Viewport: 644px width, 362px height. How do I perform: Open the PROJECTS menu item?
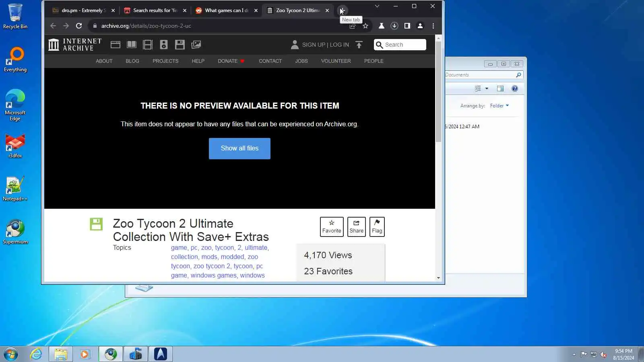(x=165, y=61)
